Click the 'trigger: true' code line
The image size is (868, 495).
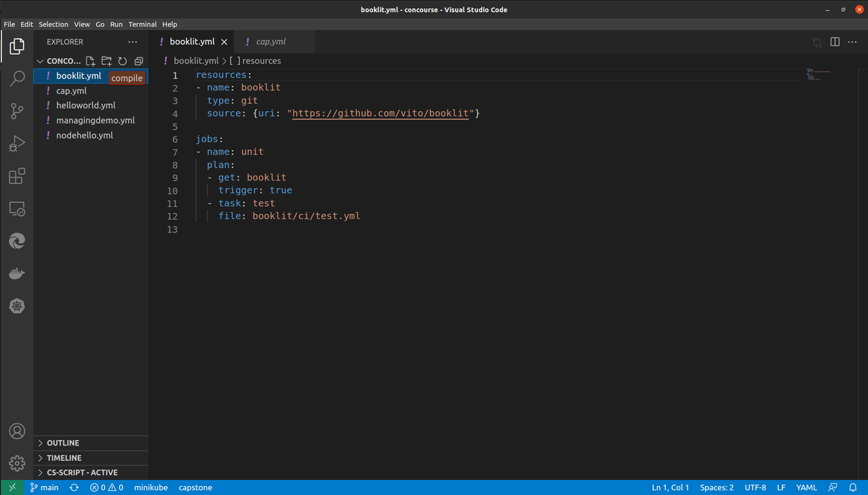tap(255, 191)
